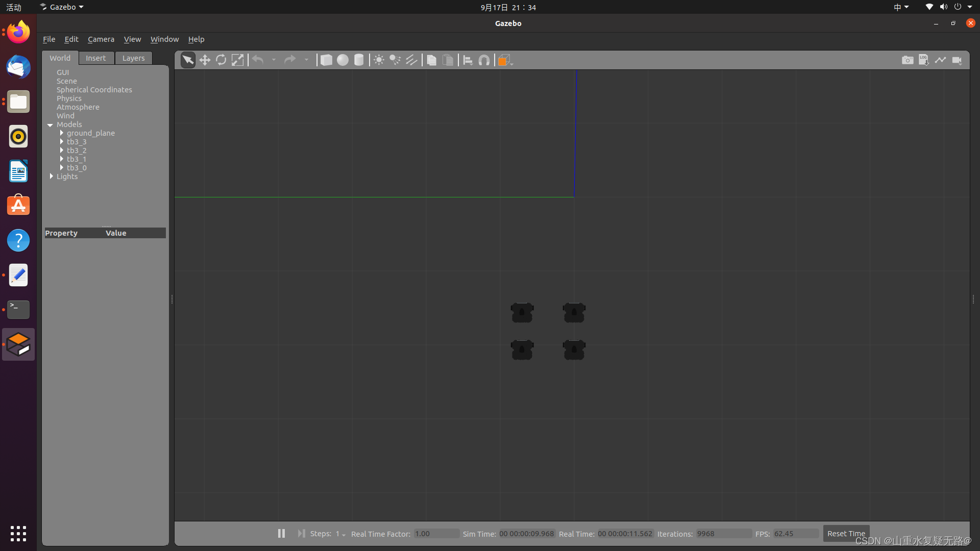The height and width of the screenshot is (551, 980).
Task: Select the box geometry shape tool
Action: tap(327, 60)
